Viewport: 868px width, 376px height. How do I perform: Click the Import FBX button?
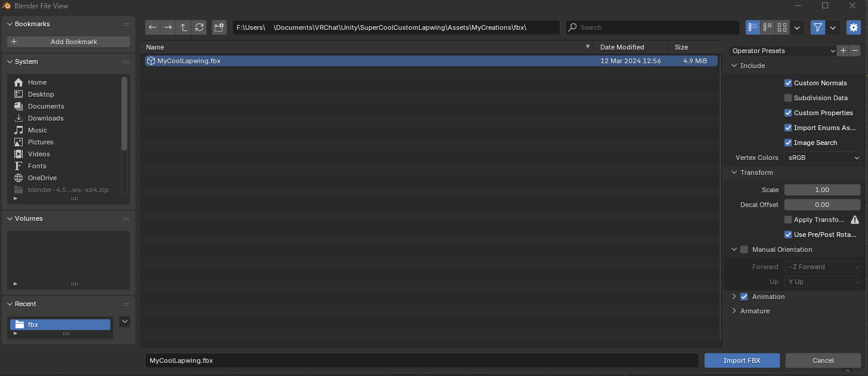pyautogui.click(x=742, y=360)
